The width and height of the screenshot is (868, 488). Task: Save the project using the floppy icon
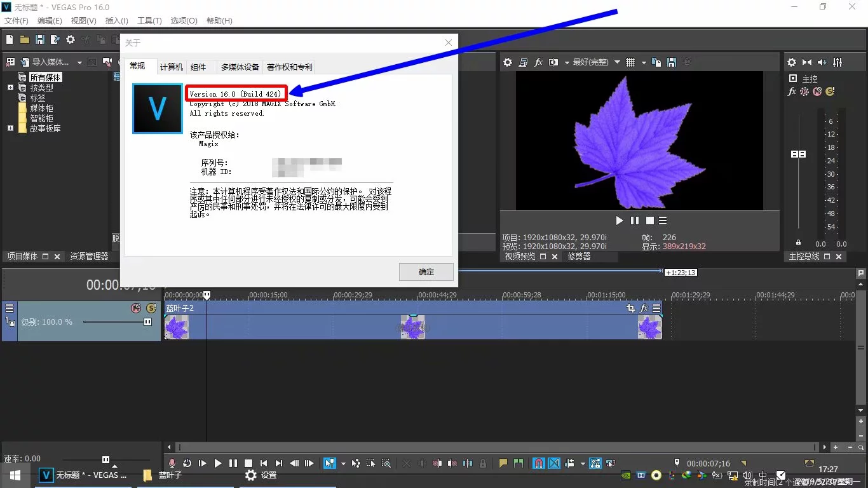40,39
